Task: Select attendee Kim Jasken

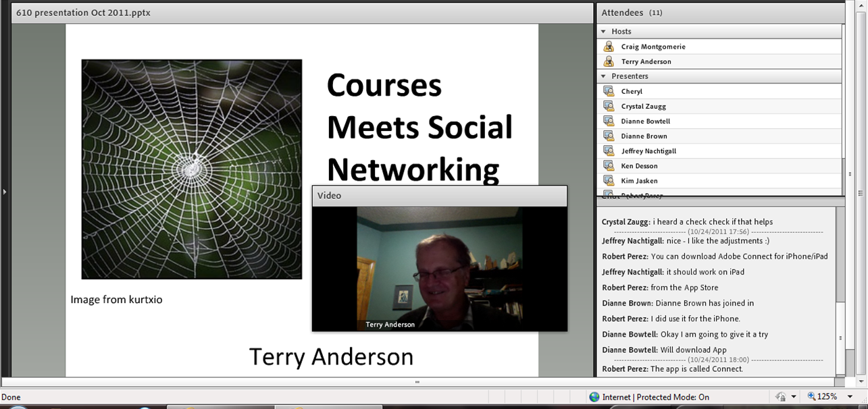Action: 720,180
